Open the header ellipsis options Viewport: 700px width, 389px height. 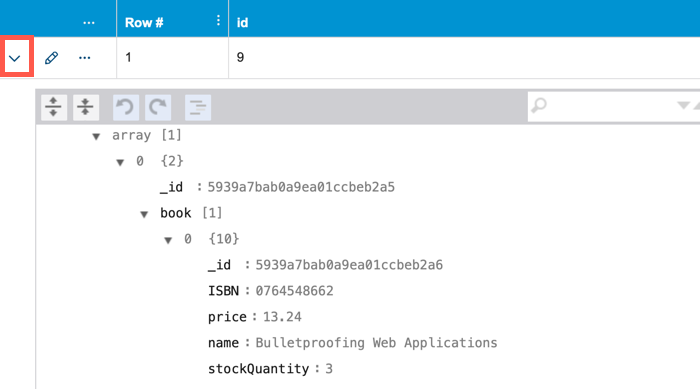(89, 22)
